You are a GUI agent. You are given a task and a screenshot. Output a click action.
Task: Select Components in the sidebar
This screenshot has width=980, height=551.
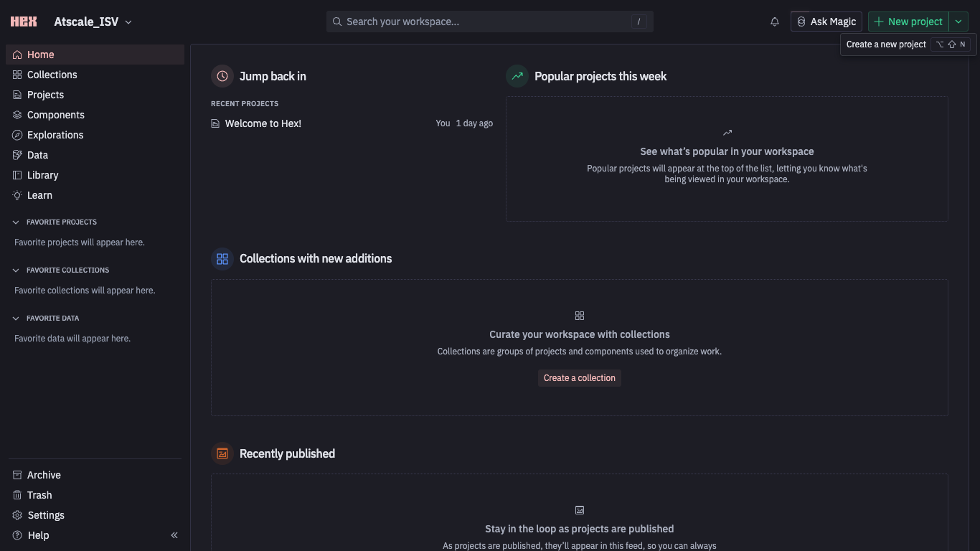[55, 115]
